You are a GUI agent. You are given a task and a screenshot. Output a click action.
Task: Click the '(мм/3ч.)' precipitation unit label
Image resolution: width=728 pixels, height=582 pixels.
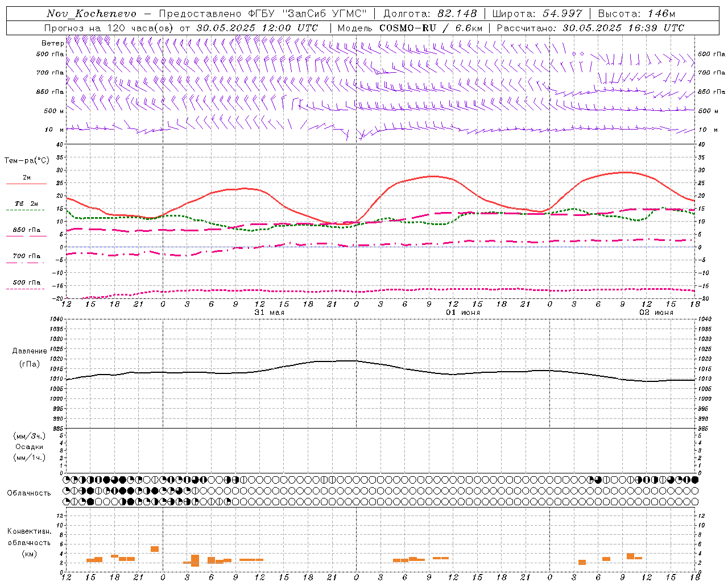point(30,436)
